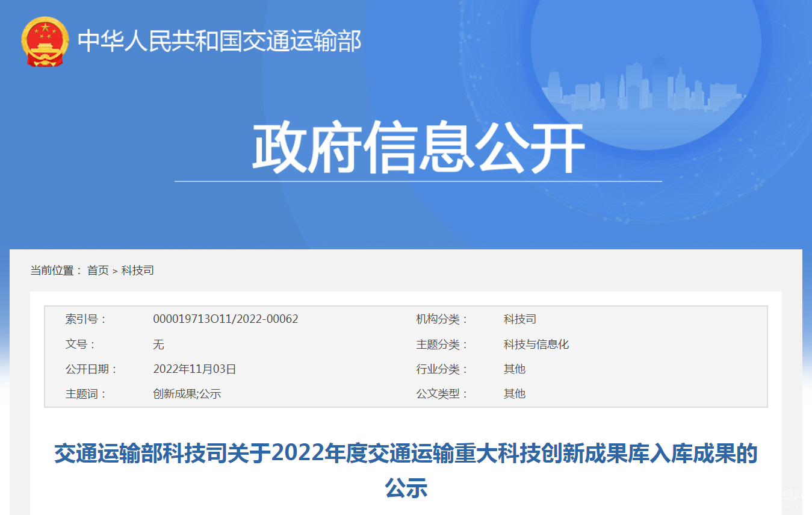Screen dimensions: 812x515
Task: Click the city skyline banner graphic
Action: 643,86
